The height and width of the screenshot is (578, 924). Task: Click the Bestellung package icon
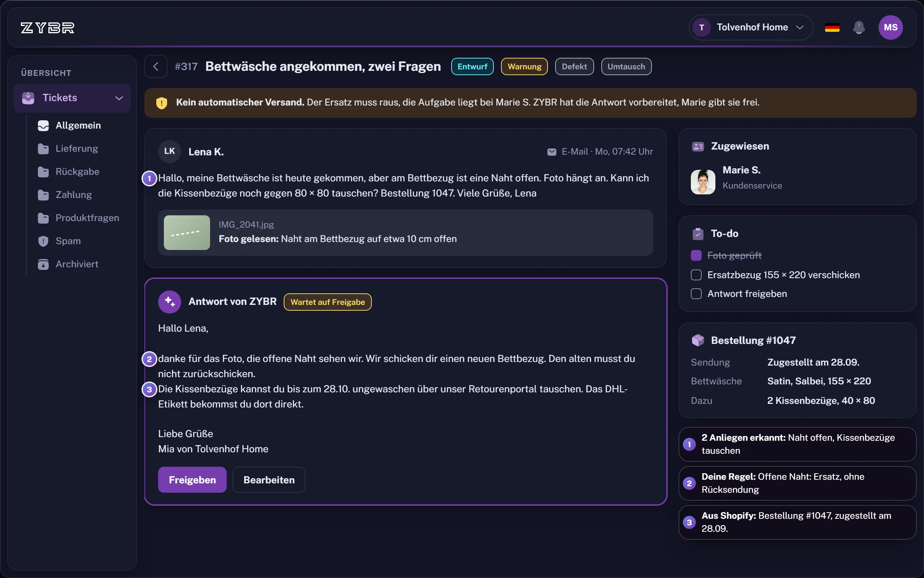(698, 340)
